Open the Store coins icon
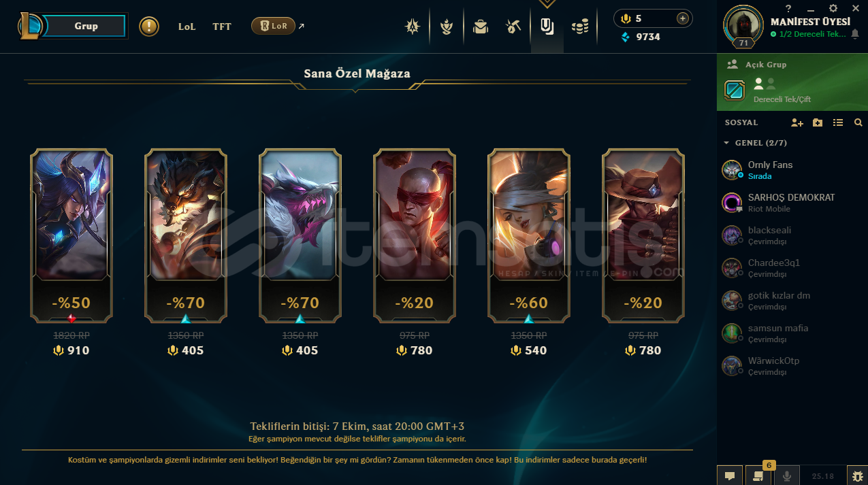The width and height of the screenshot is (868, 485). (x=580, y=27)
